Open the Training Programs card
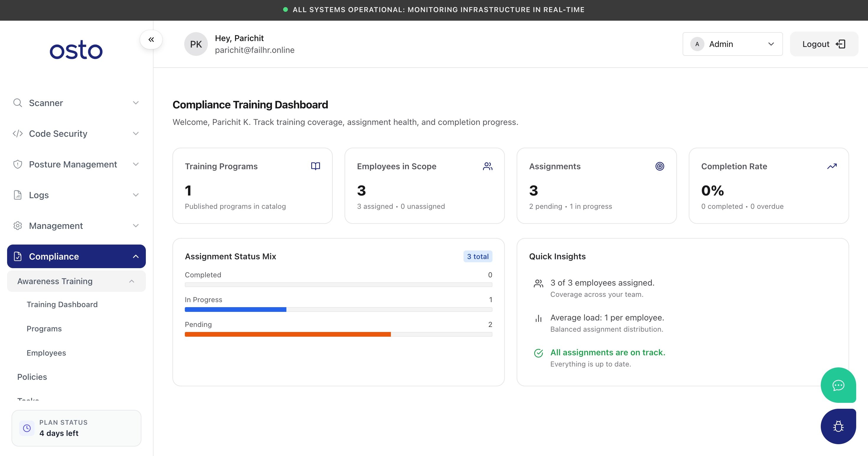This screenshot has width=868, height=456. [x=252, y=186]
